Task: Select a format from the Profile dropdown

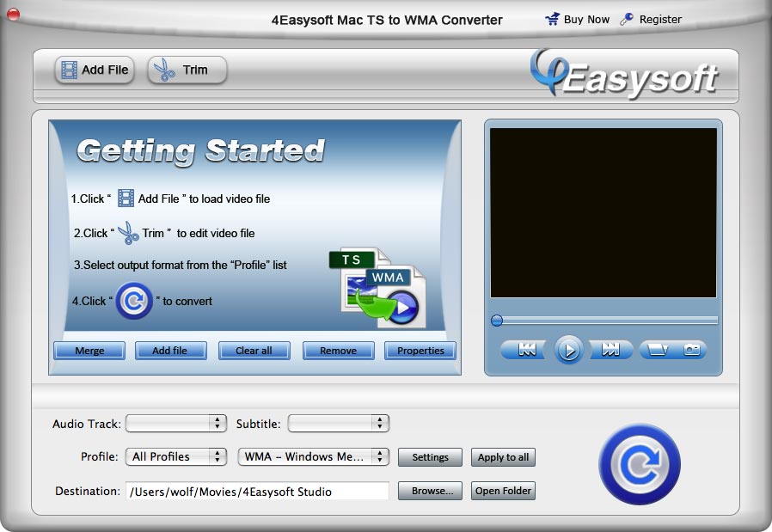Action: tap(175, 456)
